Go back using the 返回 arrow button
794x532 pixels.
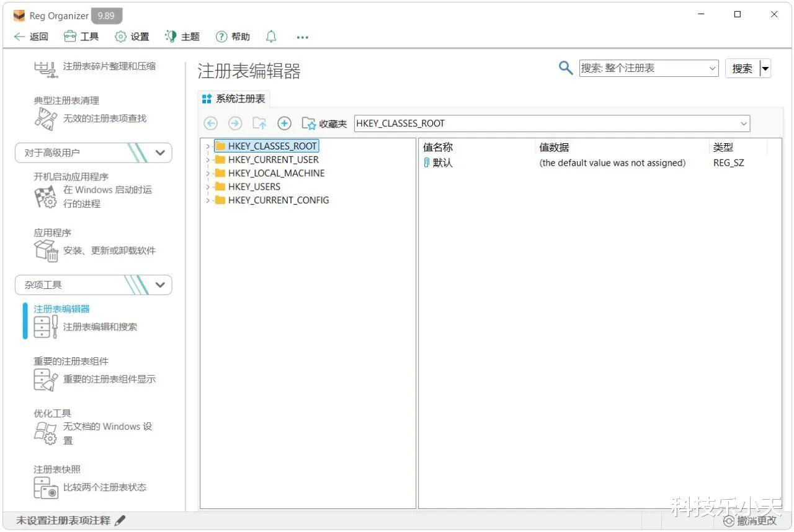tap(31, 37)
